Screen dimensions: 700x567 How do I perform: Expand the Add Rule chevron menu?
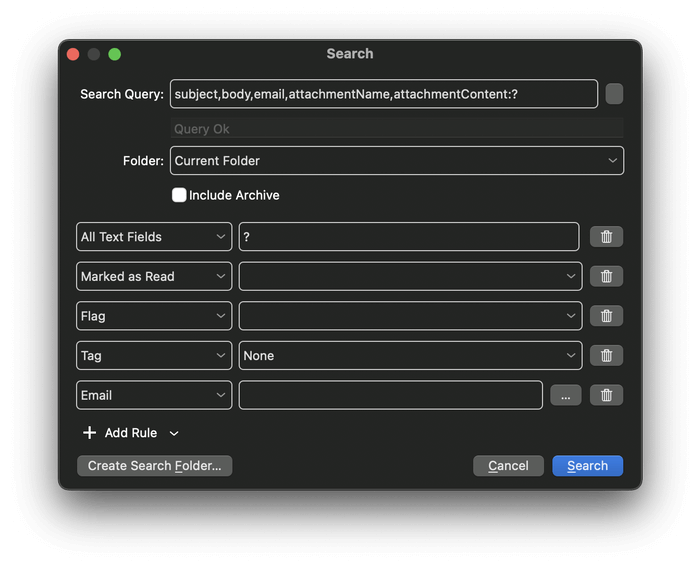click(174, 434)
